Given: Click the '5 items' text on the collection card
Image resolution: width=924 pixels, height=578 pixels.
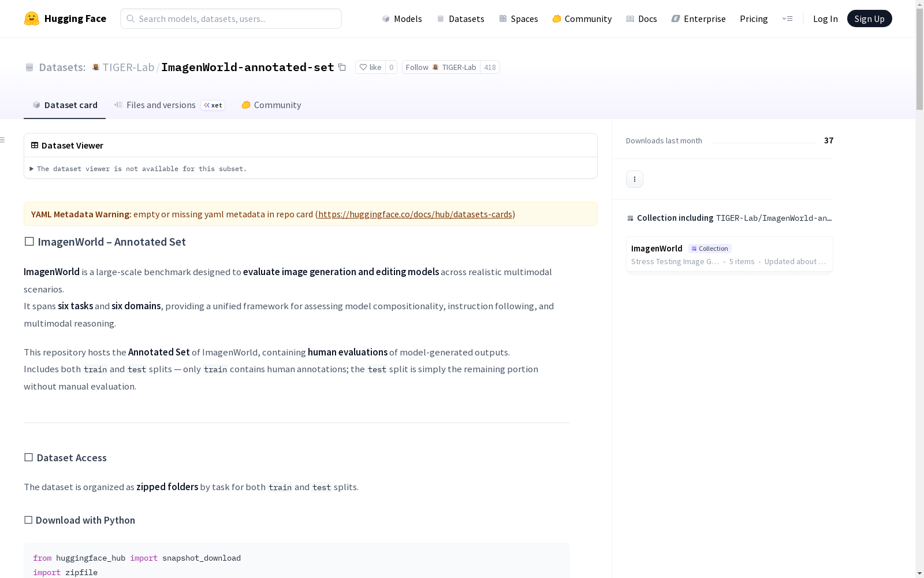Looking at the screenshot, I should point(742,262).
